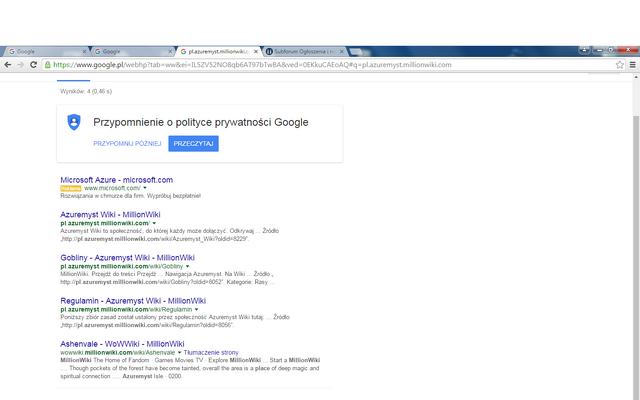Screen dimensions: 640x400
Task: Click the Chrome user profile button in title bar
Action: [584, 50]
